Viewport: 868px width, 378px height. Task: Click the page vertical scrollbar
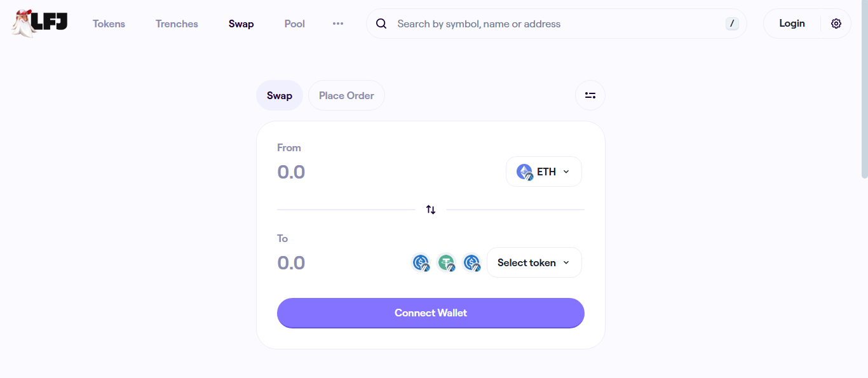(864, 89)
